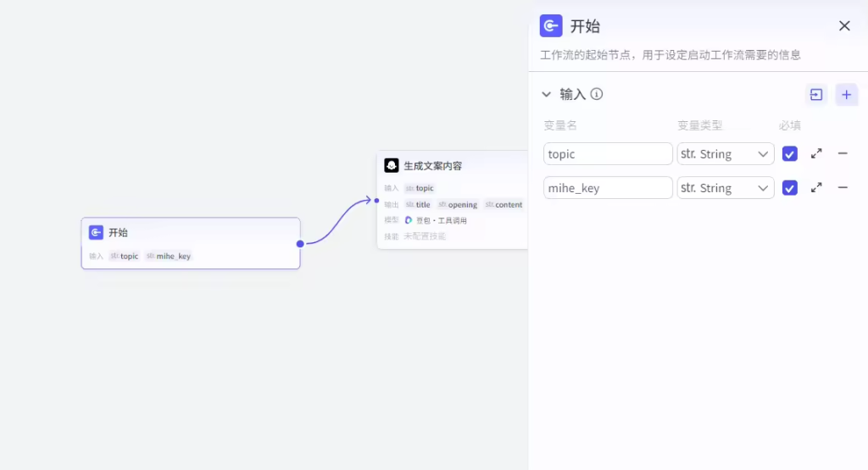The width and height of the screenshot is (868, 470).
Task: Click the import variables icon in 输入 section
Action: (x=816, y=95)
